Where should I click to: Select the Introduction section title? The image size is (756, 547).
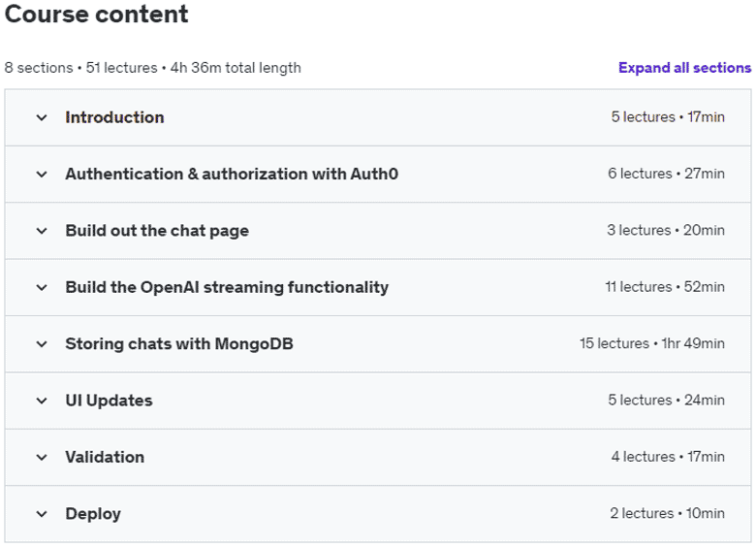click(x=114, y=117)
